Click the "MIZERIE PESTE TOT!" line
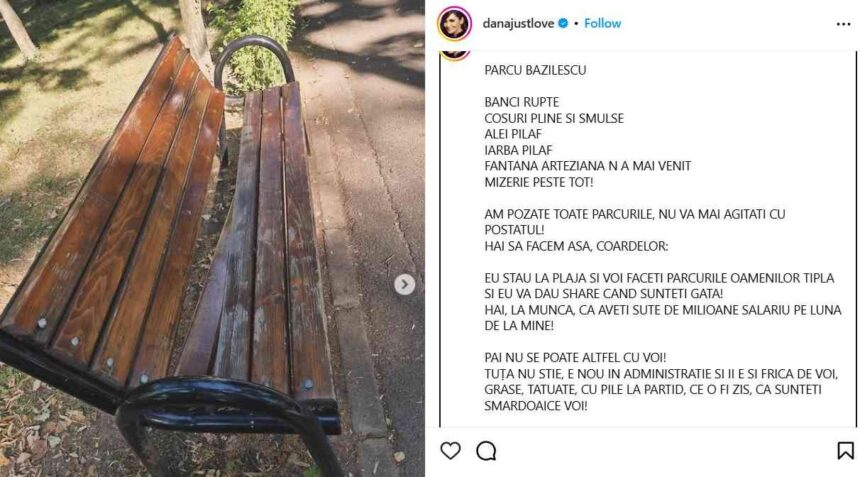This screenshot has height=477, width=860. tap(539, 182)
